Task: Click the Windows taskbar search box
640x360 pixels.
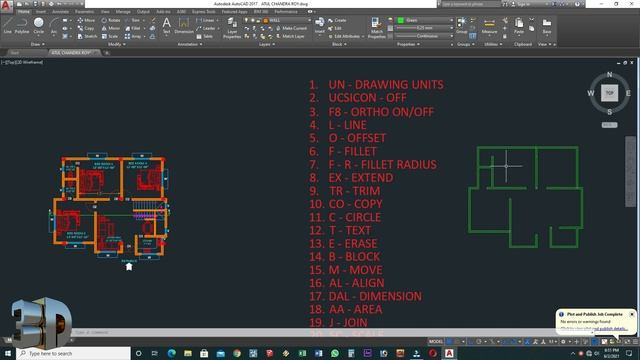Action: coord(73,353)
